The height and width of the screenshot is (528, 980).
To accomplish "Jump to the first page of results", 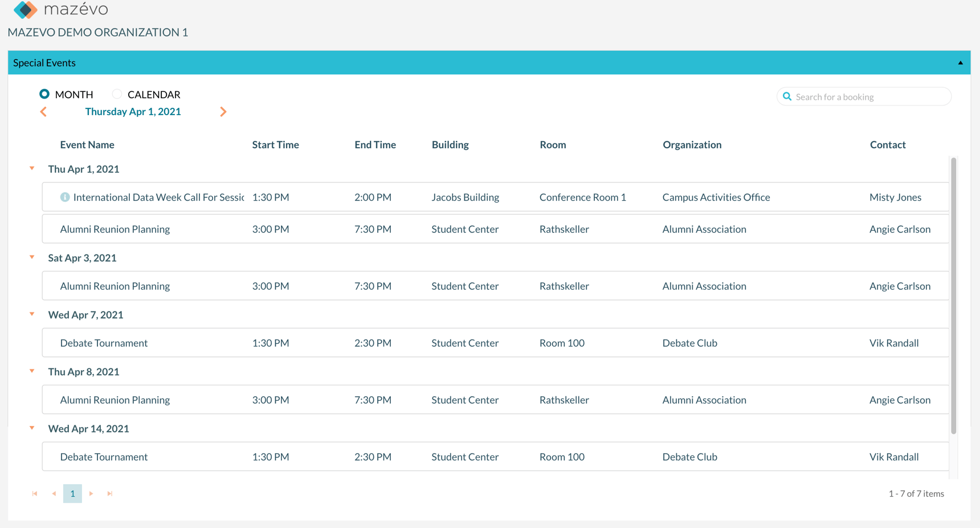I will (35, 493).
